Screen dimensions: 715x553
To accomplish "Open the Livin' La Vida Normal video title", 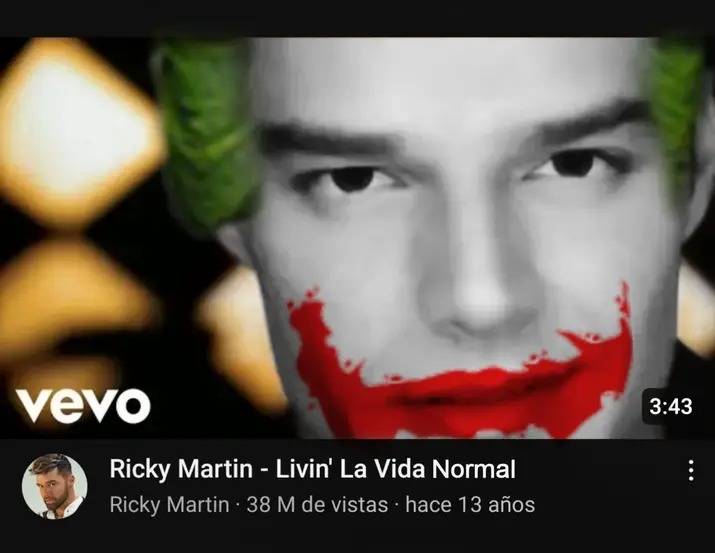I will 312,469.
